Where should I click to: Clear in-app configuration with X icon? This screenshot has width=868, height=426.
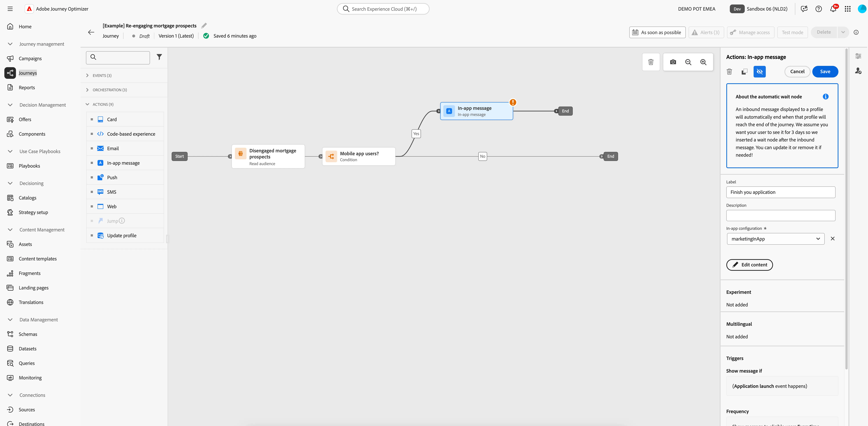tap(833, 239)
